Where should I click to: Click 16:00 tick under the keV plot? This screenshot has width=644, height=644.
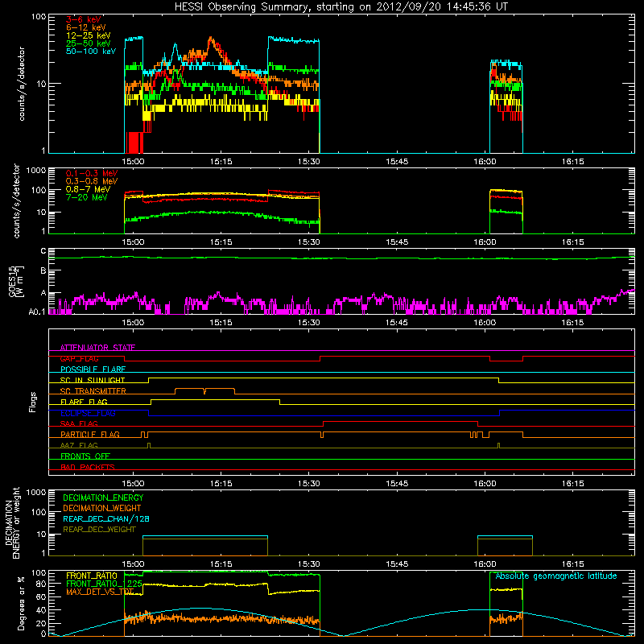tap(485, 162)
